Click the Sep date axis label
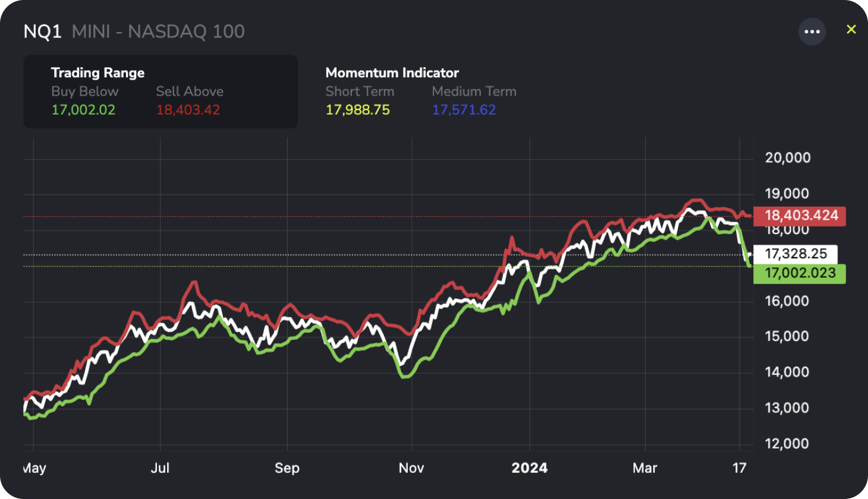 tap(287, 468)
